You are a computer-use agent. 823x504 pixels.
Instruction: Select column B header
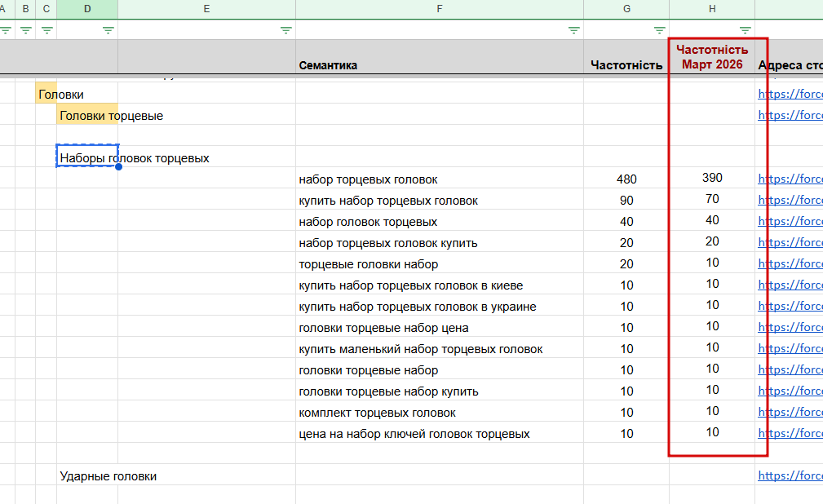click(x=25, y=9)
